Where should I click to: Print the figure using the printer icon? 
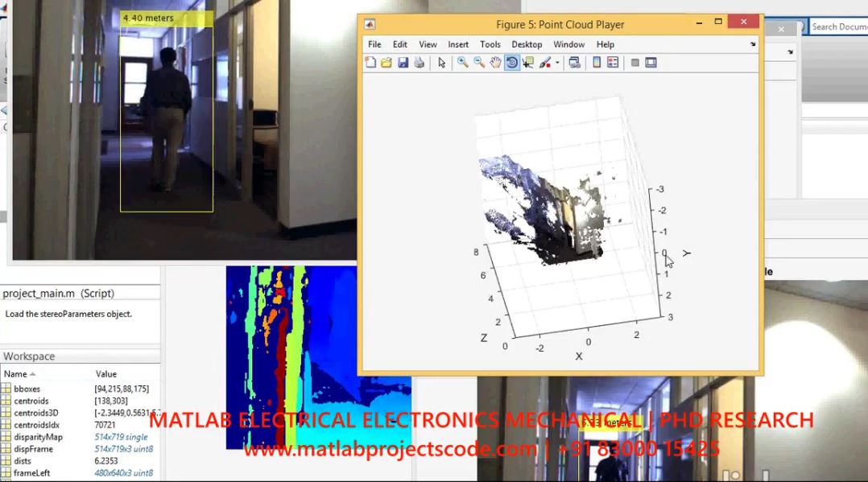point(419,63)
